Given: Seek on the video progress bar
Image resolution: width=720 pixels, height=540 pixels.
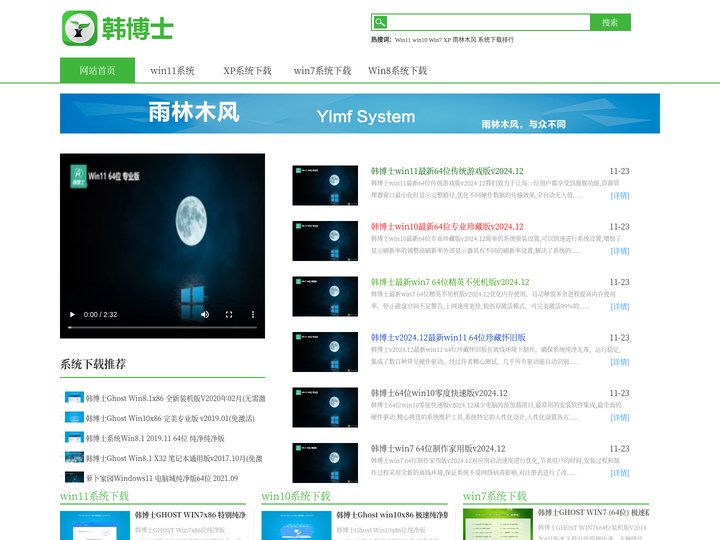Looking at the screenshot, I should point(162,327).
